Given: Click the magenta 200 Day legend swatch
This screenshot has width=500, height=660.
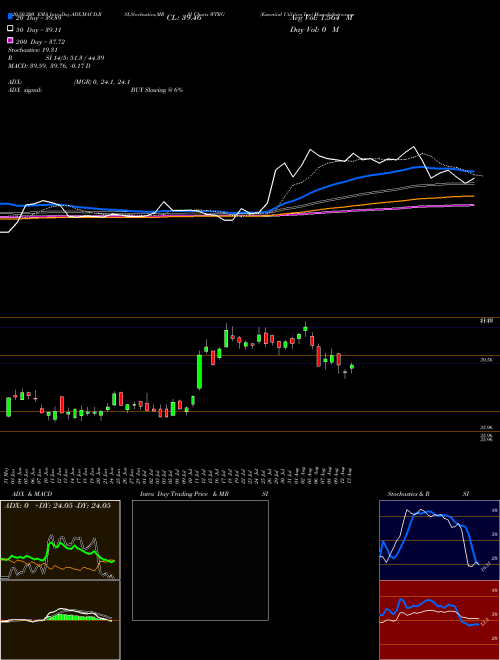Looking at the screenshot, I should coord(11,40).
